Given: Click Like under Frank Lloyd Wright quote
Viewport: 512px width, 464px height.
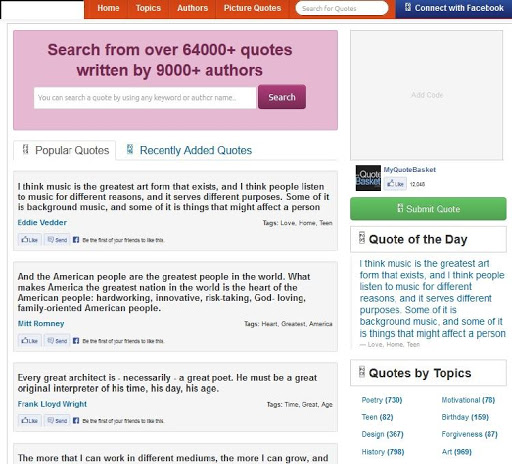Looking at the screenshot, I should [x=30, y=421].
